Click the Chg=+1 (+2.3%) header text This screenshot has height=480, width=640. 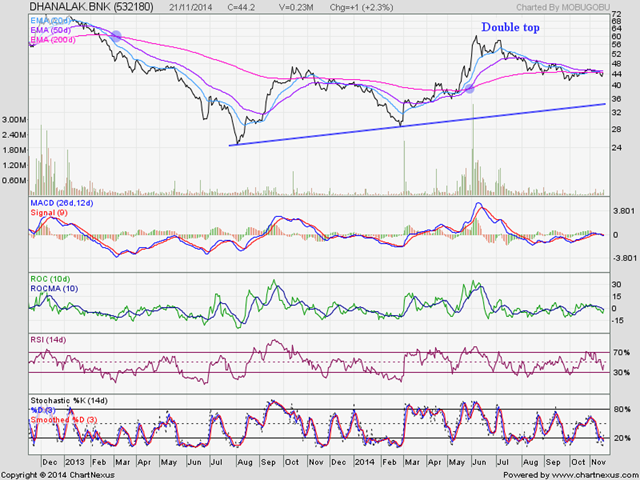pos(361,7)
